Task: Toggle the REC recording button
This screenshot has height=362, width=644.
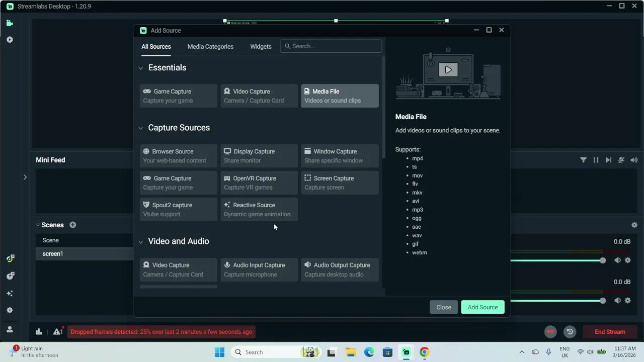Action: 550,332
